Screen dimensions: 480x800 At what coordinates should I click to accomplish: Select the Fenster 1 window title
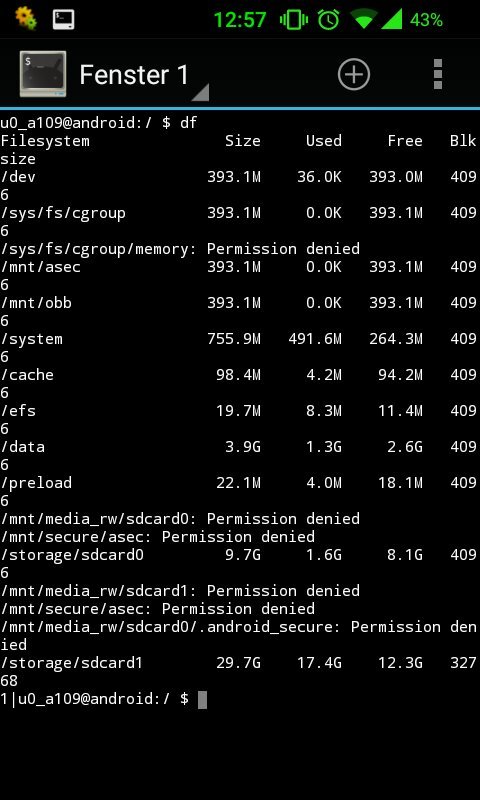point(134,75)
